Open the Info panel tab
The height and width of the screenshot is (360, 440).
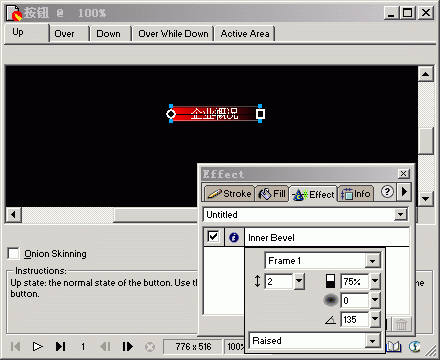coord(356,194)
